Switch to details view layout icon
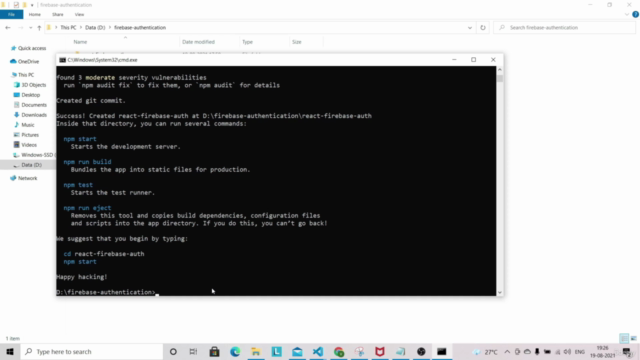The height and width of the screenshot is (360, 640). (624, 338)
